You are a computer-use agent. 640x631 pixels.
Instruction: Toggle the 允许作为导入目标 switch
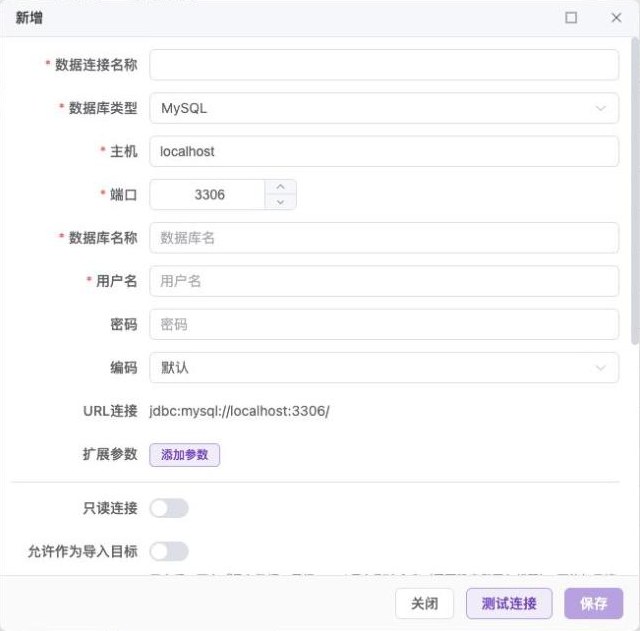(x=169, y=551)
